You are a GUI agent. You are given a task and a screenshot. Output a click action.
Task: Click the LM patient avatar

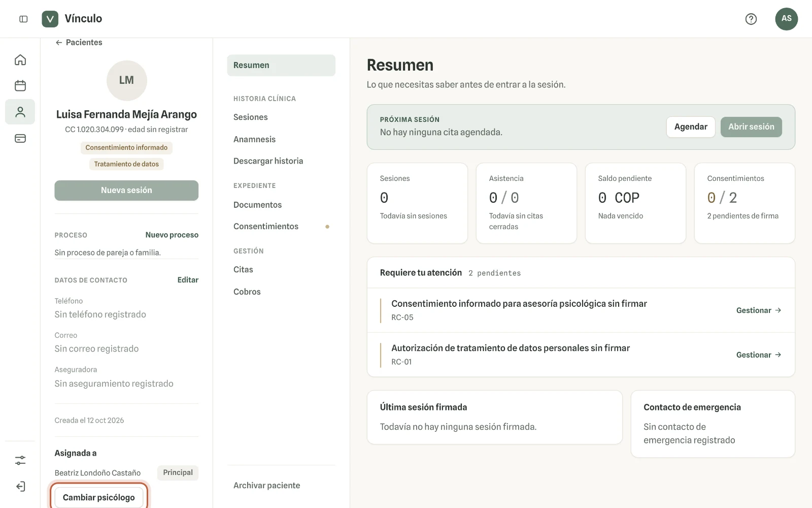(126, 80)
